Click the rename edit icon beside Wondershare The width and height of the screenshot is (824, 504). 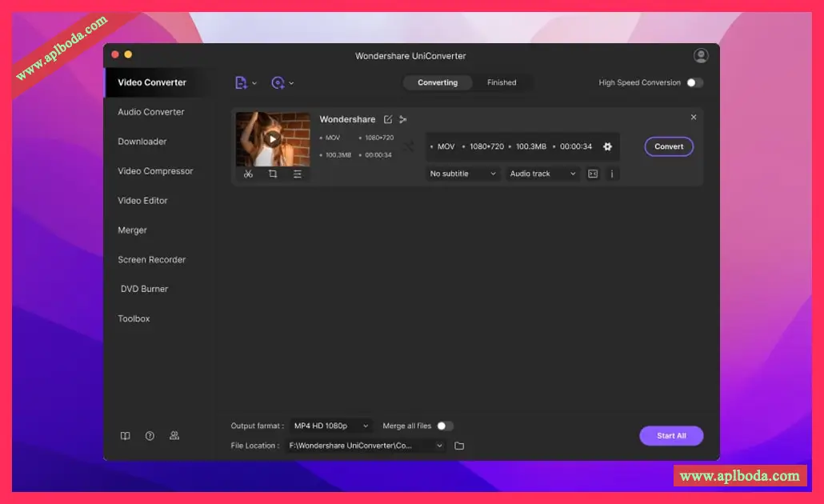(x=388, y=119)
